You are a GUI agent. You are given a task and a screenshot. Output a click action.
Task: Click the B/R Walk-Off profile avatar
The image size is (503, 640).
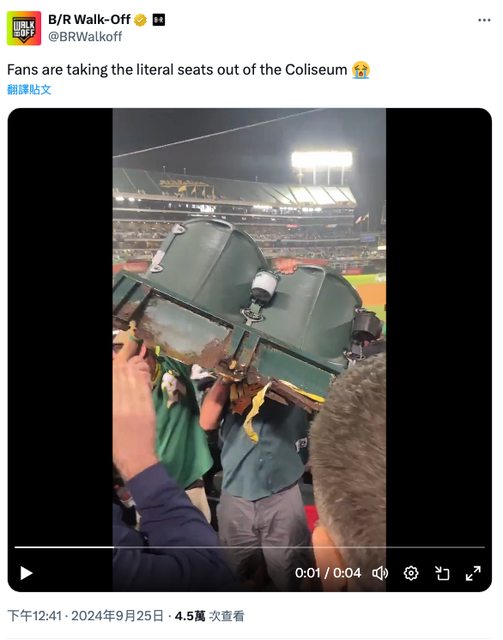click(x=24, y=28)
